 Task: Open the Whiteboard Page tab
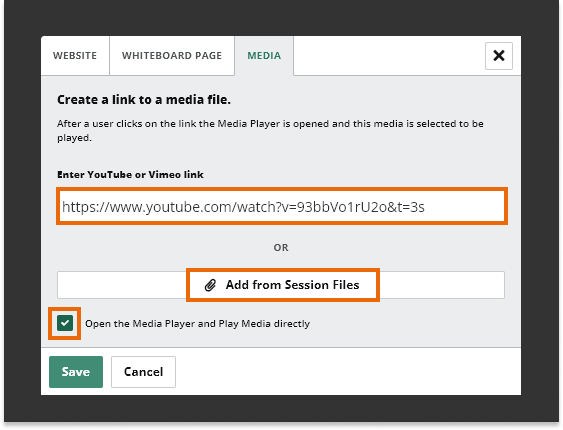172,56
